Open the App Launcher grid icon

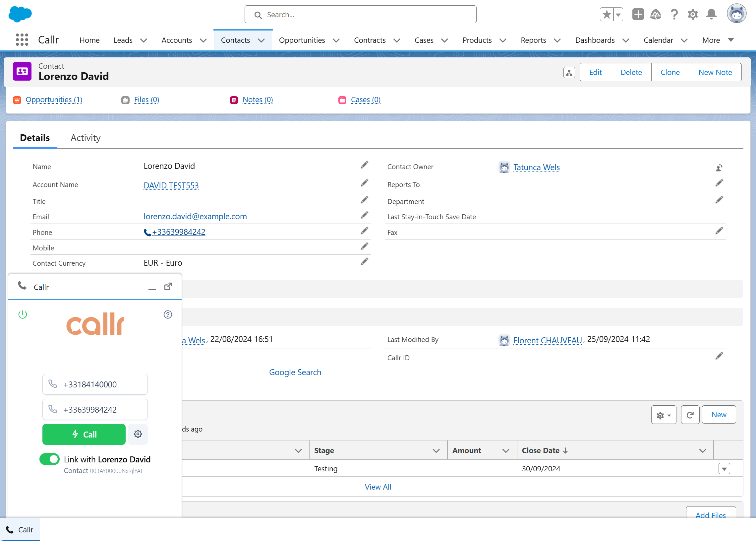pos(22,40)
